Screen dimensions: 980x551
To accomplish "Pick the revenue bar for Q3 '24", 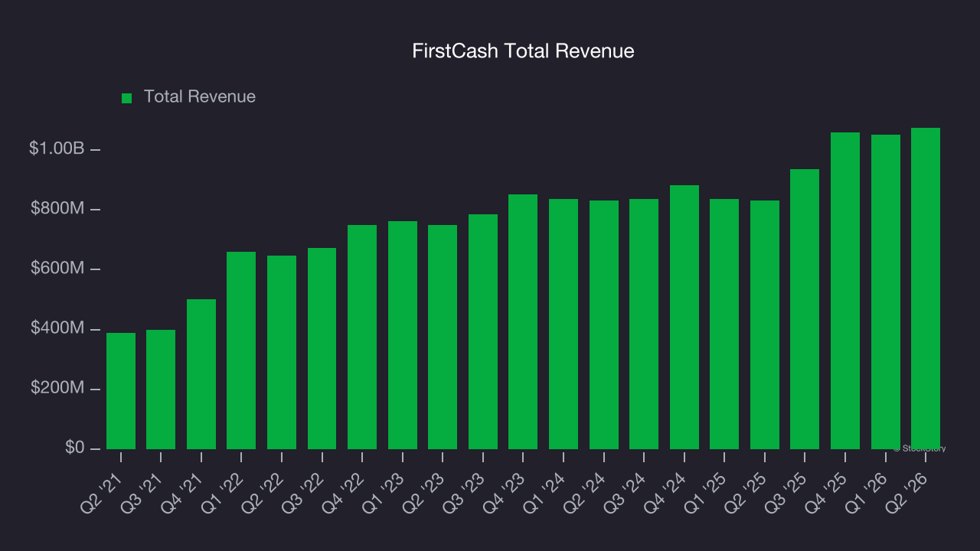I will pyautogui.click(x=644, y=324).
